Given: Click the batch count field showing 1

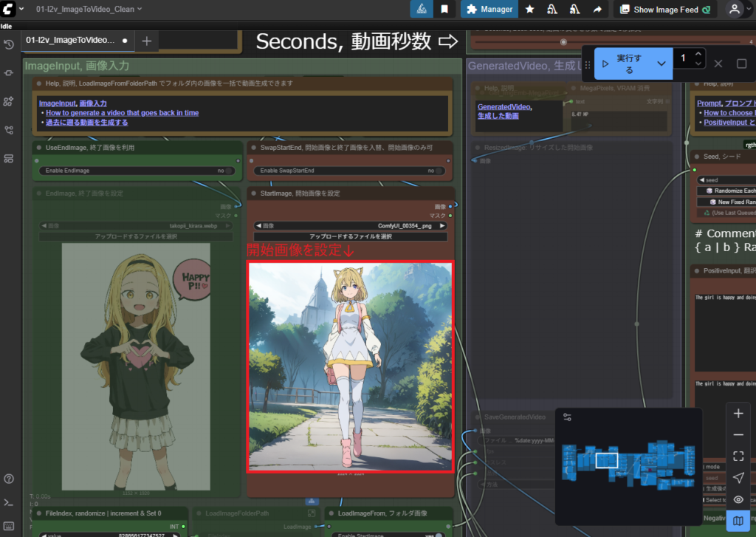Looking at the screenshot, I should (x=683, y=58).
